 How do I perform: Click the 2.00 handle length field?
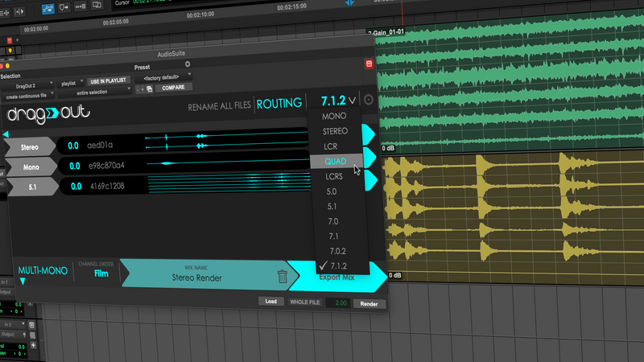[x=341, y=303]
